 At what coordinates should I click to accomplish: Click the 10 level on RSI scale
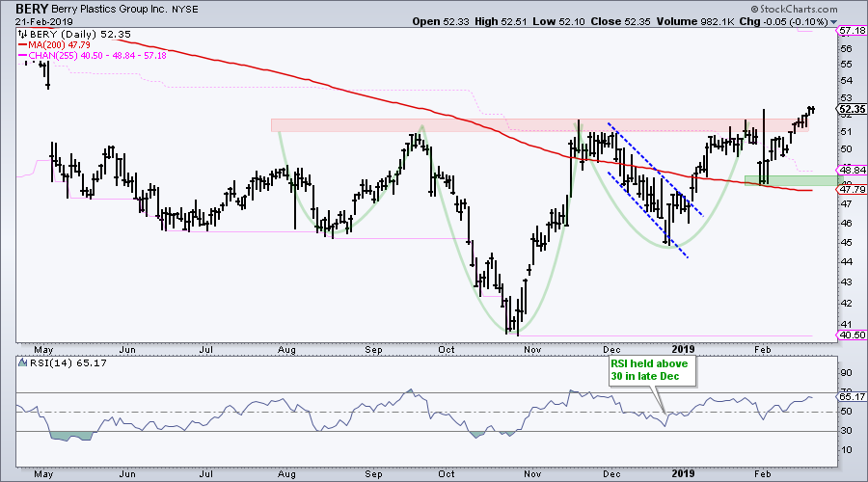[x=846, y=450]
